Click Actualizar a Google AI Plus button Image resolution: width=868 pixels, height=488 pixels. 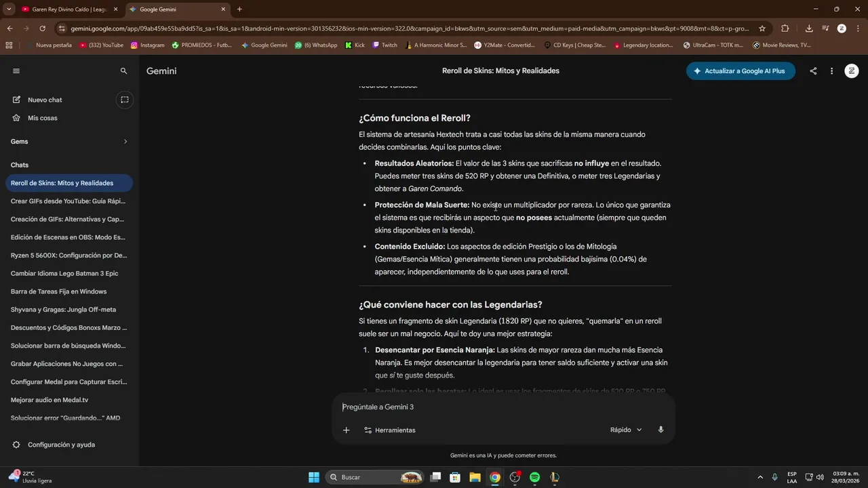(741, 71)
